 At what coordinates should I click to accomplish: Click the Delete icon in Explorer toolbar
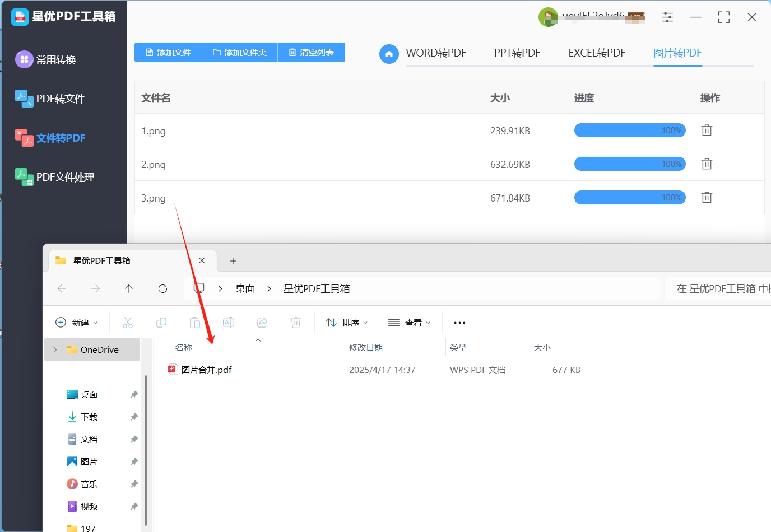click(x=296, y=323)
